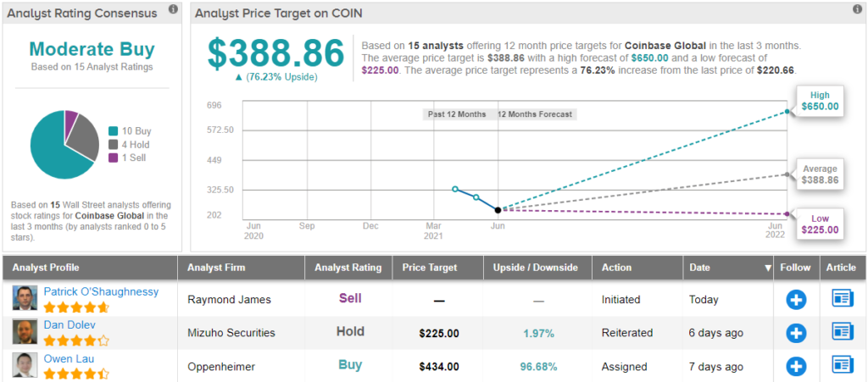Click gray Hold legend color swatch
868x382 pixels.
(114, 144)
